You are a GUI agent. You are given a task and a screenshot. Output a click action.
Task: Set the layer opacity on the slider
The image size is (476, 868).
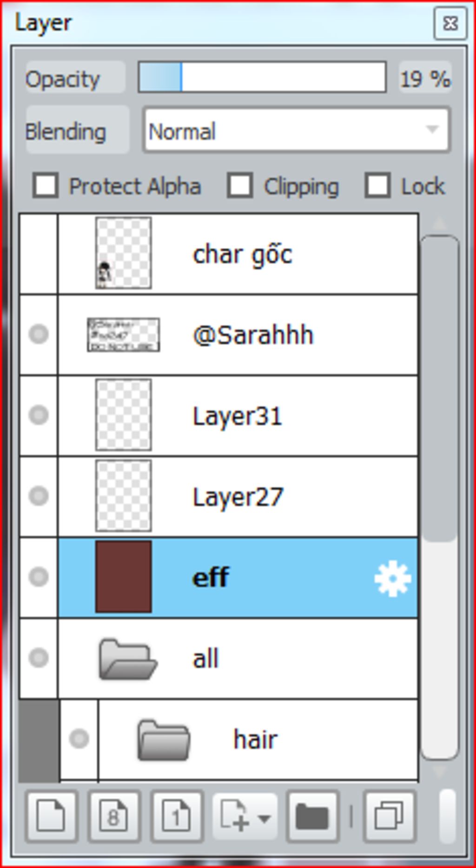pyautogui.click(x=262, y=77)
